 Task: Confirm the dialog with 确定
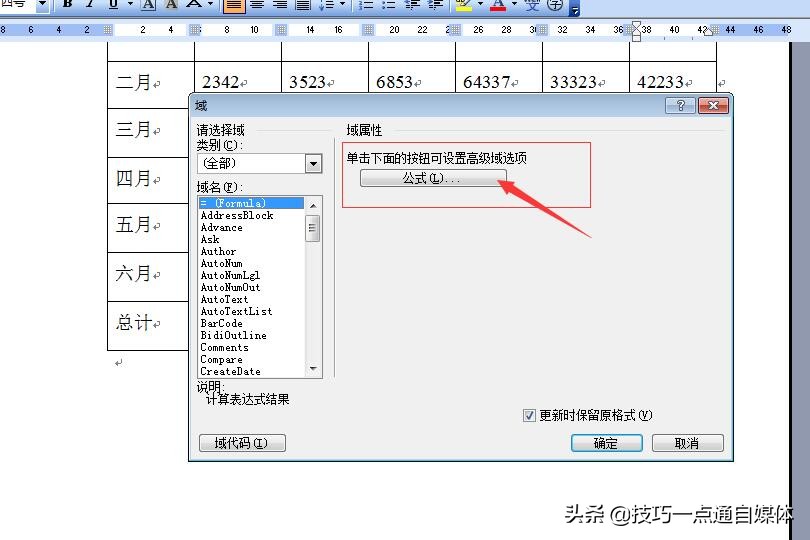(606, 443)
